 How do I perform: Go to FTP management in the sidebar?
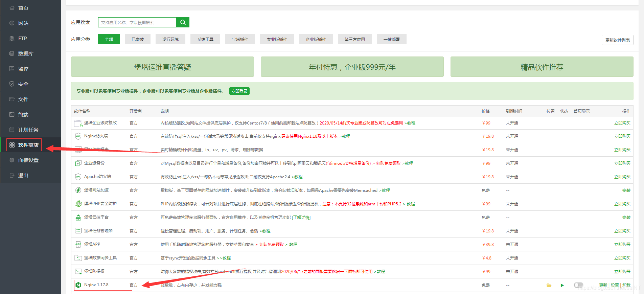click(x=22, y=38)
